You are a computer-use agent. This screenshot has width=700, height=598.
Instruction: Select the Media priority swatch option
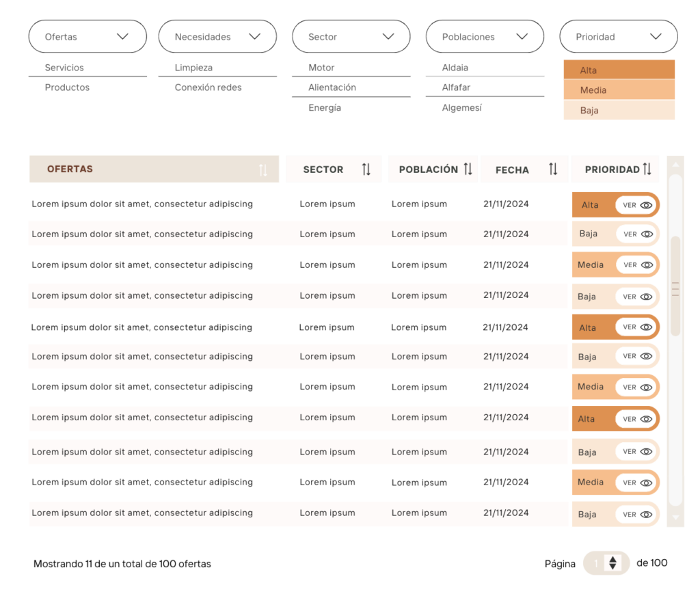click(x=619, y=90)
